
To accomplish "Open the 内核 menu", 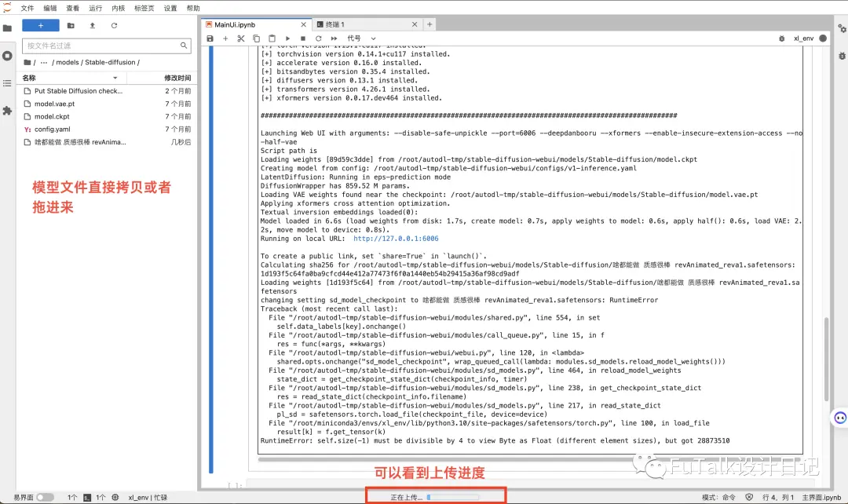I will coord(118,8).
